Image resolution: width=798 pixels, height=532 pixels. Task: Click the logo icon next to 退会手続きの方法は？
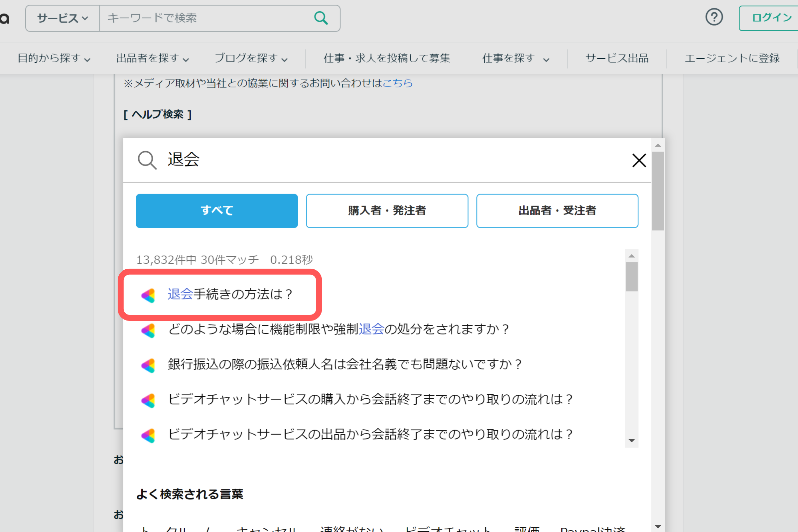click(148, 296)
